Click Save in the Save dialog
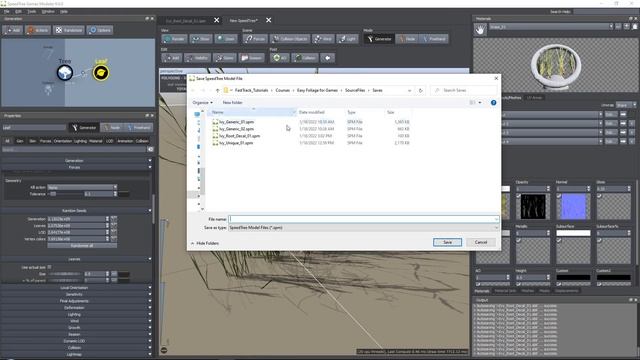Image resolution: width=640 pixels, height=360 pixels. point(447,242)
